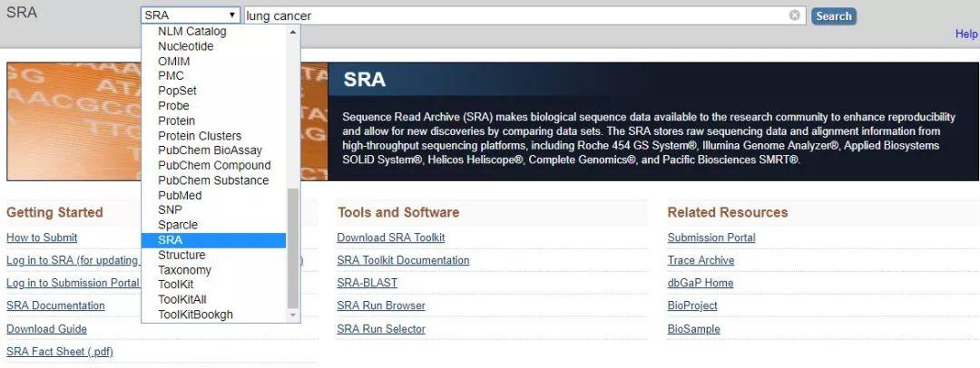
Task: Visit the Trace Archive link
Action: 701,260
